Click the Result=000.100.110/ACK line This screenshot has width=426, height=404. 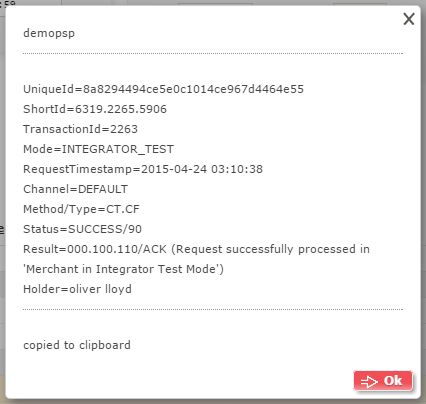click(x=196, y=249)
